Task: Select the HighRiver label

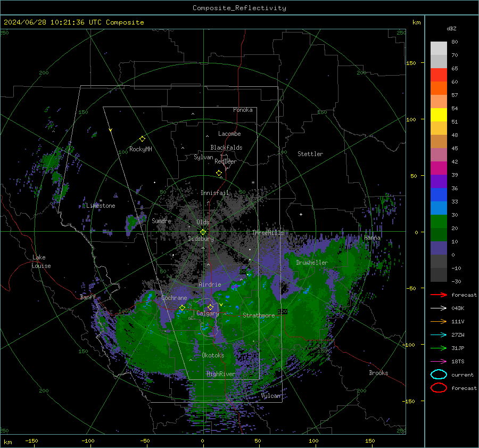Action: pos(221,374)
